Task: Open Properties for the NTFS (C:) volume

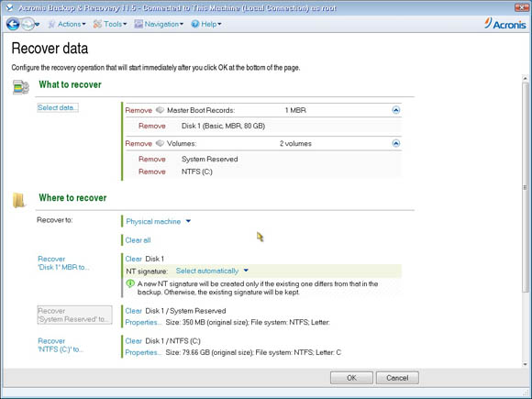Action: click(143, 352)
